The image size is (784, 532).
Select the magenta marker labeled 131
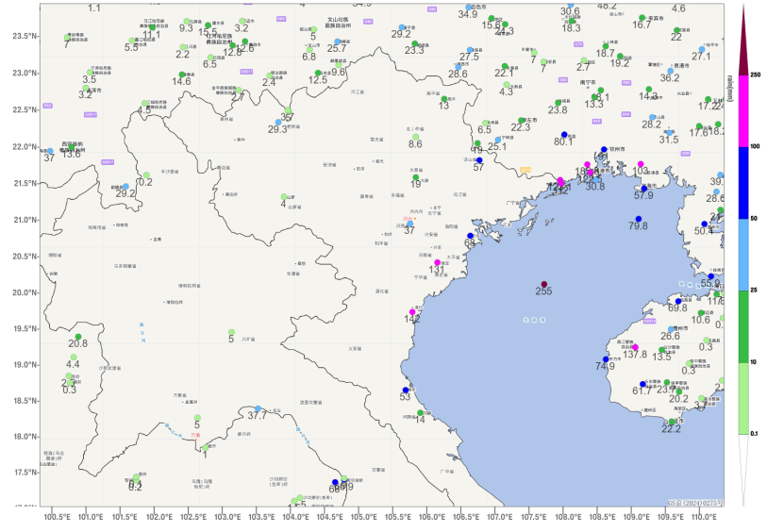point(438,262)
